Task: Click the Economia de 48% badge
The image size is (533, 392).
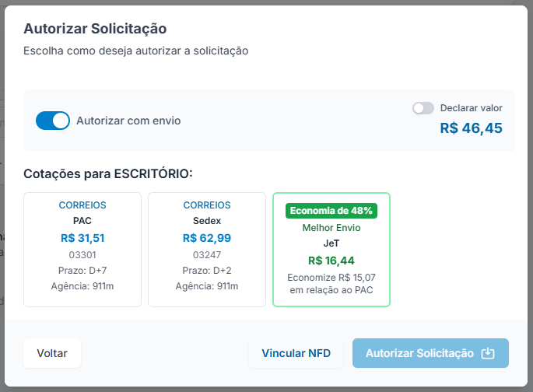Action: click(x=331, y=211)
